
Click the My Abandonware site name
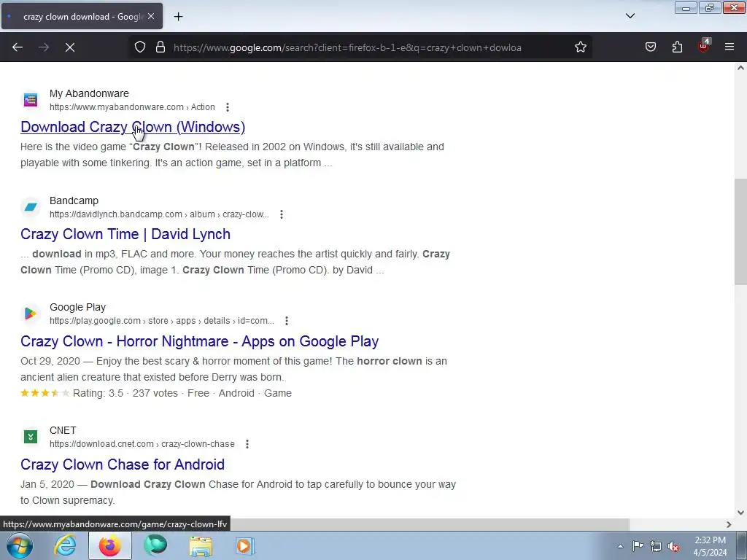pyautogui.click(x=89, y=93)
